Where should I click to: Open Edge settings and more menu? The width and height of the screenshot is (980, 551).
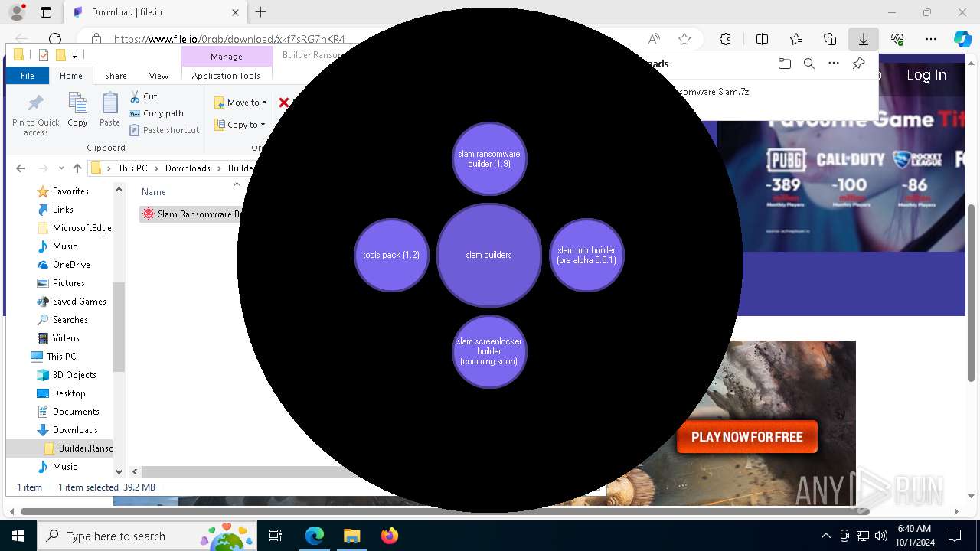tap(931, 39)
